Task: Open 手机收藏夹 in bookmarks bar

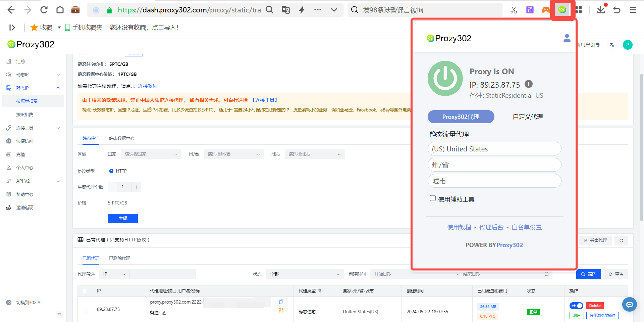Action: [84, 28]
